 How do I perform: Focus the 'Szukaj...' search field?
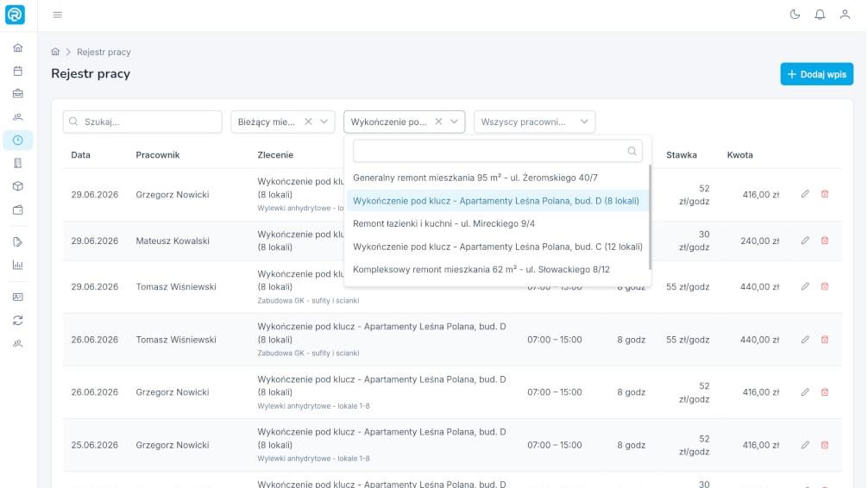(142, 122)
